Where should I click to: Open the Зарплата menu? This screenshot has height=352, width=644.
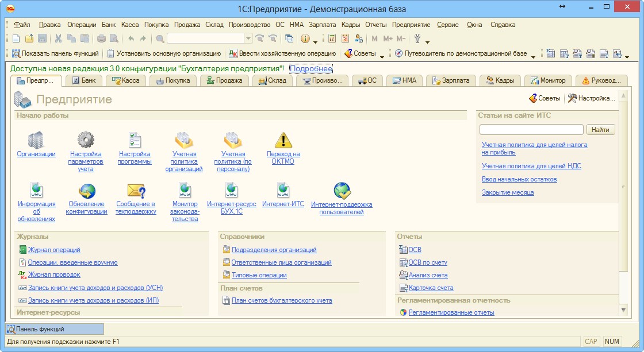[x=322, y=25]
